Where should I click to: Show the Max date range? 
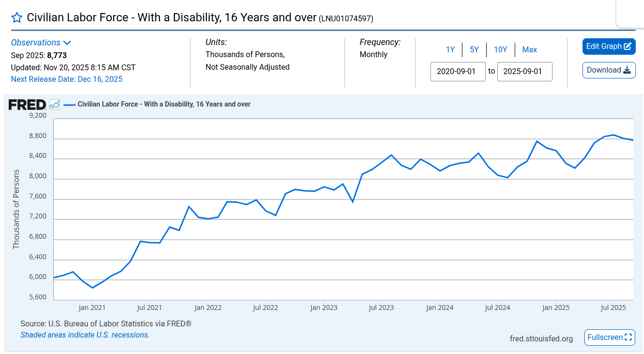[x=529, y=49]
